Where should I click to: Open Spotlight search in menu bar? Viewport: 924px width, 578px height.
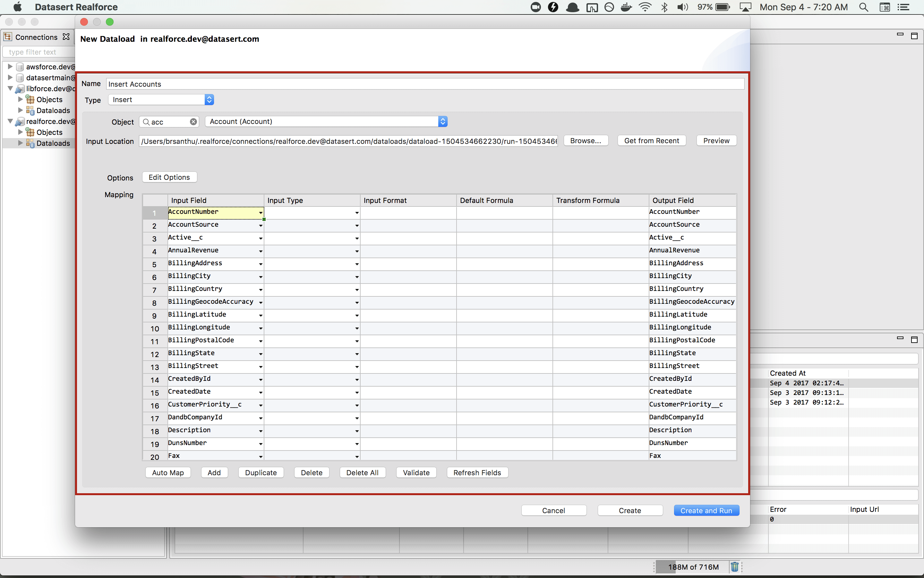point(863,7)
